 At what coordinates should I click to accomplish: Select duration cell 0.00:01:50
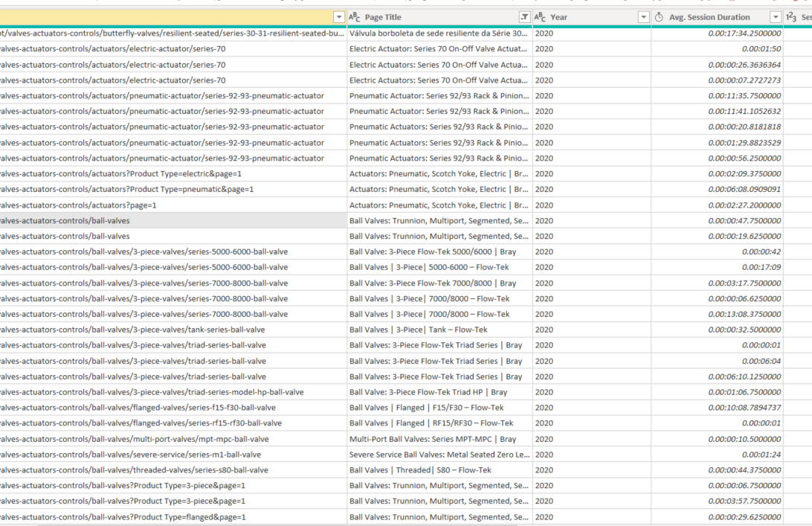[x=718, y=48]
